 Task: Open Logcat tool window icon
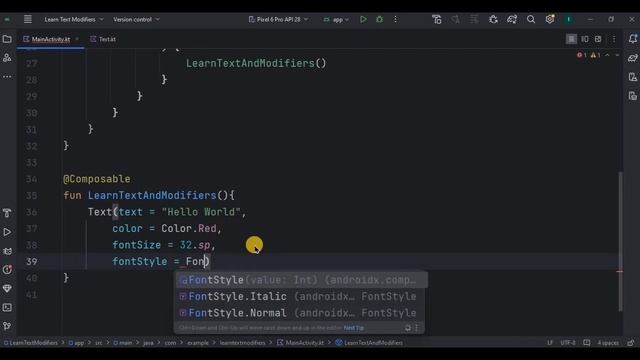tap(7, 251)
